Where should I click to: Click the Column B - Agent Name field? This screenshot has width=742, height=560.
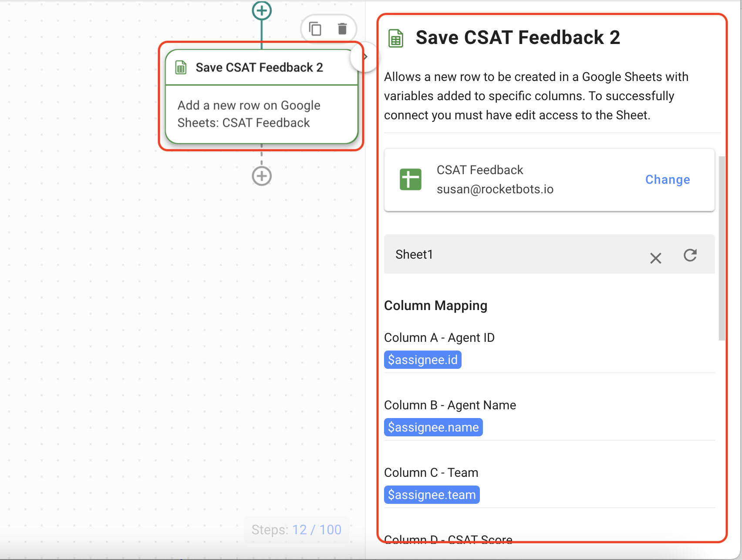pos(549,428)
